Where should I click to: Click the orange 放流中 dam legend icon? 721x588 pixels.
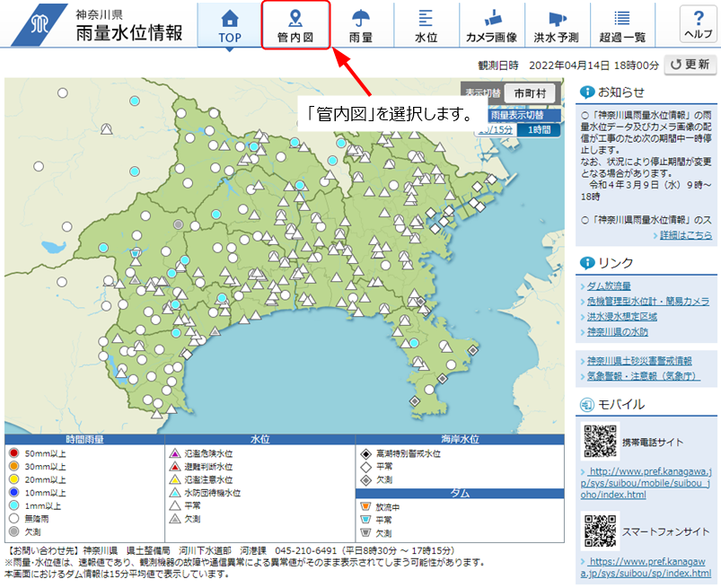point(365,506)
